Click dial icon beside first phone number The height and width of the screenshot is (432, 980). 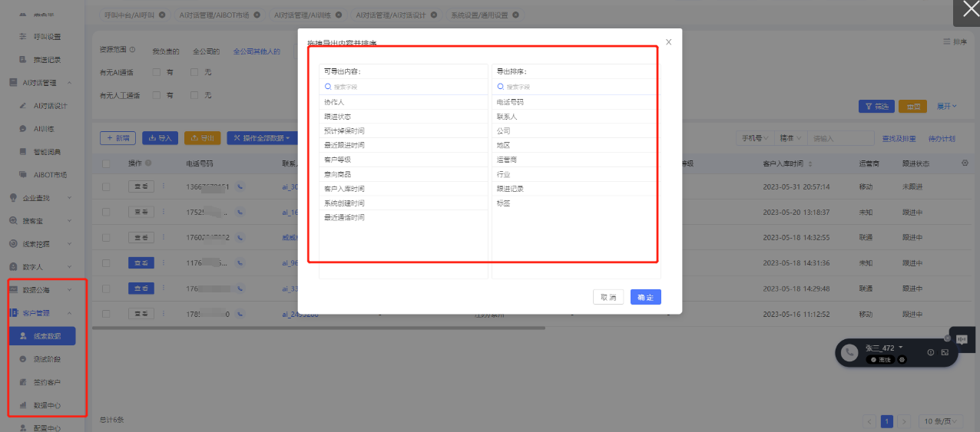[x=240, y=186]
